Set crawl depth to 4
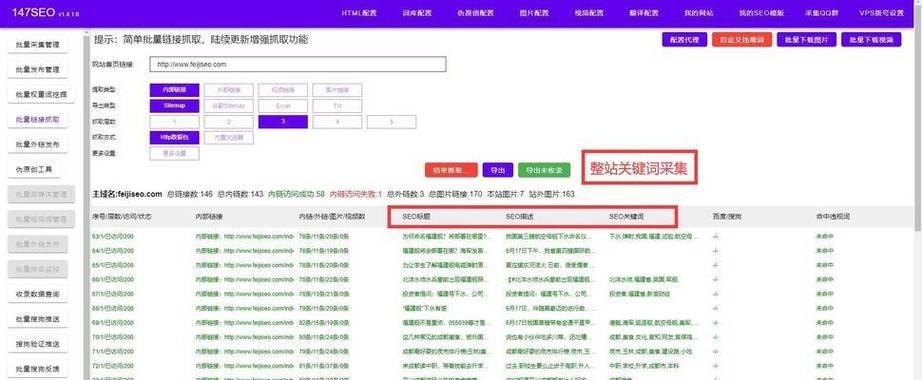 [x=337, y=122]
